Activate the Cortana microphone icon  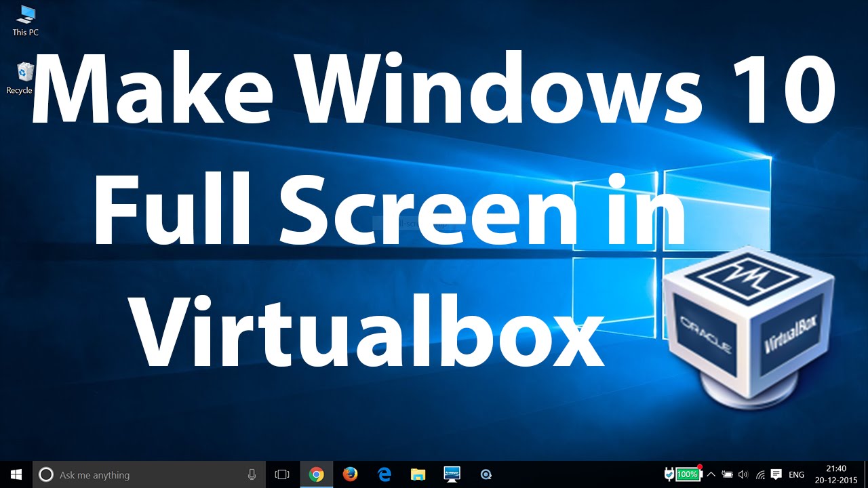tap(252, 474)
